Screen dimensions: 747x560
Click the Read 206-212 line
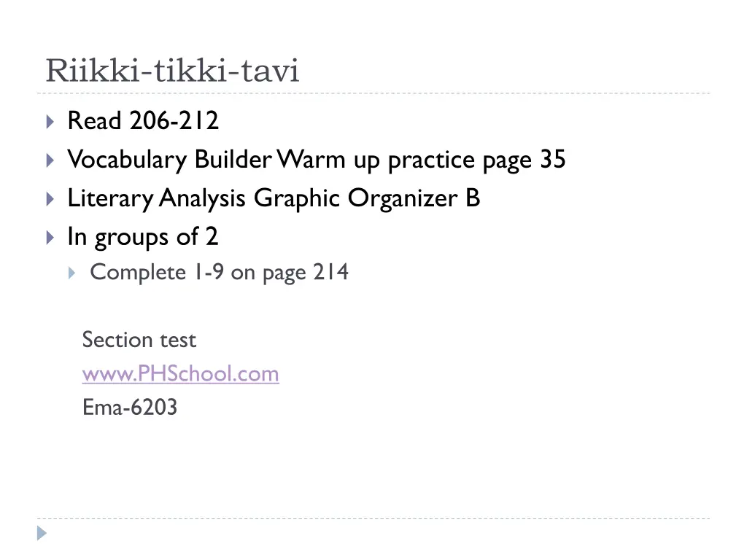pyautogui.click(x=143, y=120)
